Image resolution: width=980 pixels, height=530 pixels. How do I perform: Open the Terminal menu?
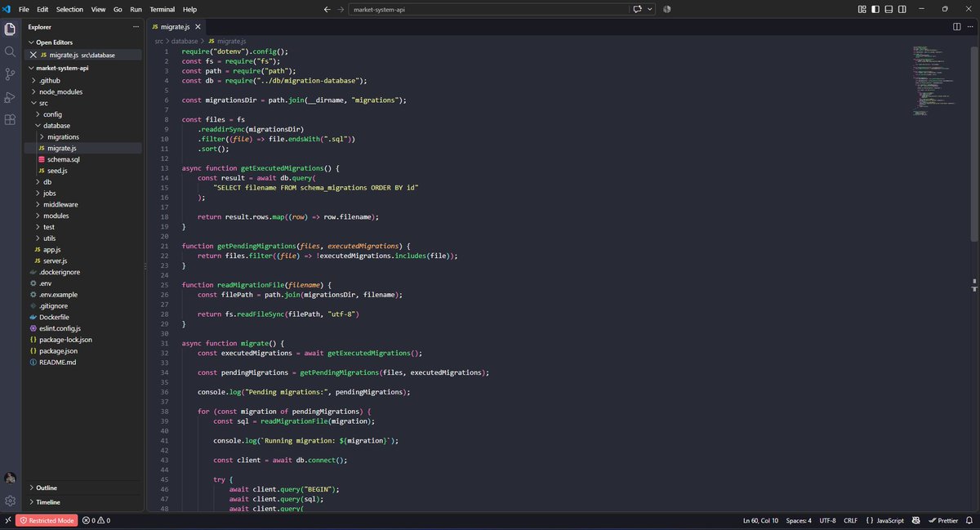pyautogui.click(x=162, y=9)
